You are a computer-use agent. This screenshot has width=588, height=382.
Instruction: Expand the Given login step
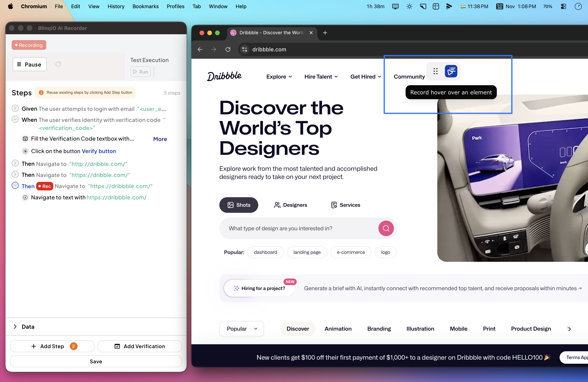(x=15, y=109)
